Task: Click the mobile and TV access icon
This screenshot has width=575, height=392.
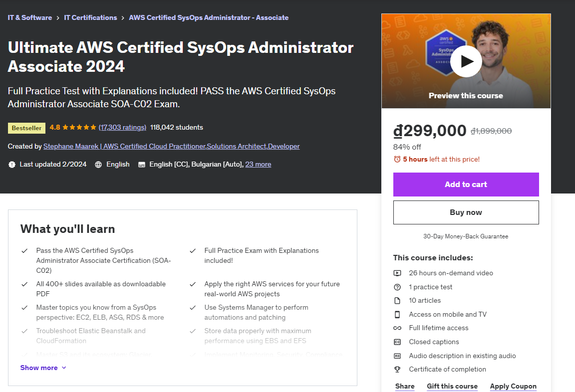Action: [397, 314]
